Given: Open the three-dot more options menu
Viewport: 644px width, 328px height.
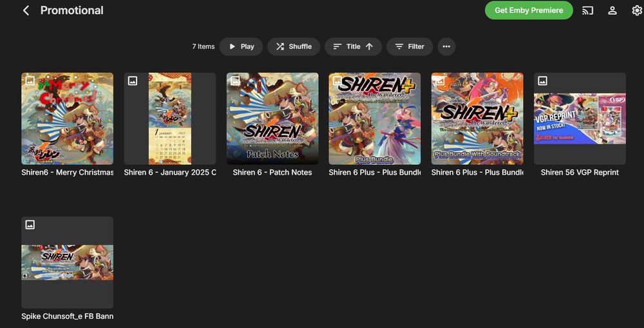Looking at the screenshot, I should click(x=446, y=46).
